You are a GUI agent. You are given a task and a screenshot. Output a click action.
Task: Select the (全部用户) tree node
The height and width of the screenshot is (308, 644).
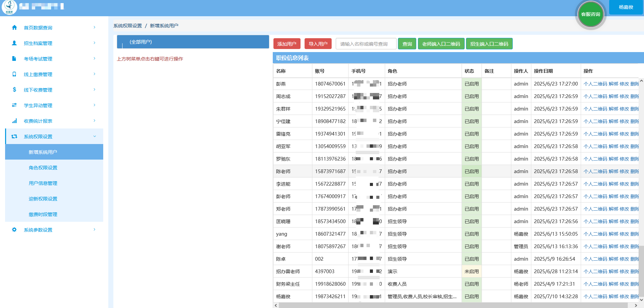pos(141,42)
